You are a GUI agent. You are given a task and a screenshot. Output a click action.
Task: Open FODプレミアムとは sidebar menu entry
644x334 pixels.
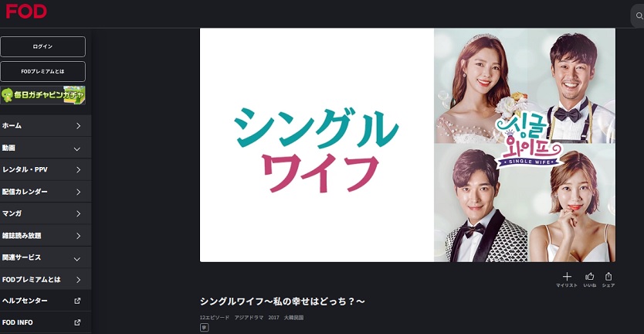point(46,279)
